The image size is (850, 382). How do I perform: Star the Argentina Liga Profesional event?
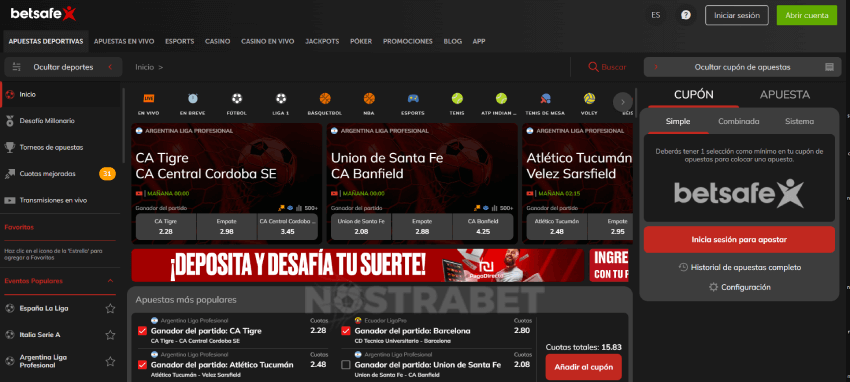pos(110,361)
